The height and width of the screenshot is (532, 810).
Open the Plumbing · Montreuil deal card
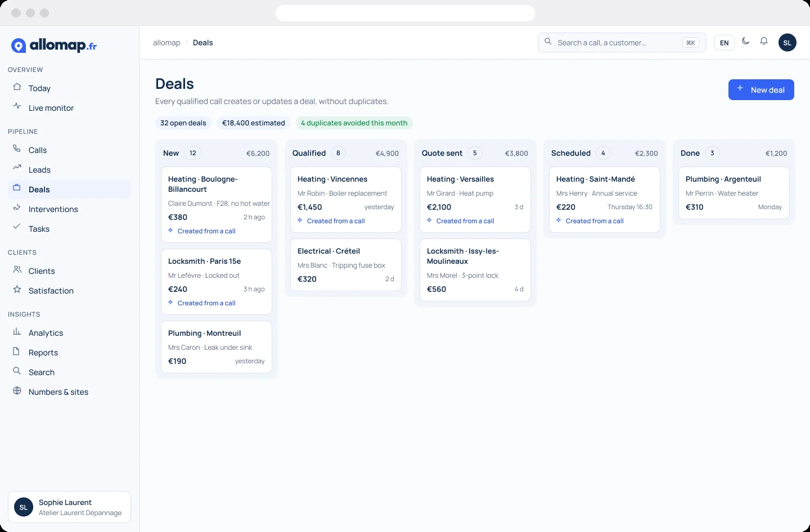point(217,347)
